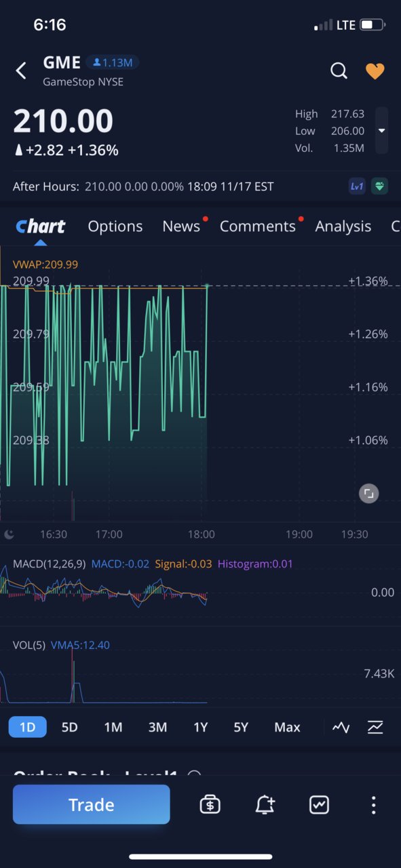Expand chart to full screen
The width and height of the screenshot is (401, 868).
coord(368,494)
